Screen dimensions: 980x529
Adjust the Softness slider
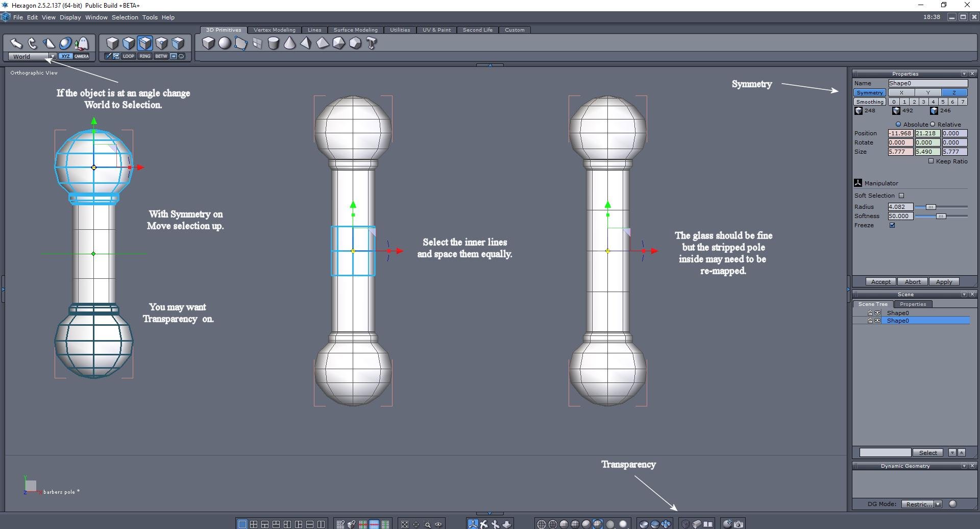coord(941,216)
